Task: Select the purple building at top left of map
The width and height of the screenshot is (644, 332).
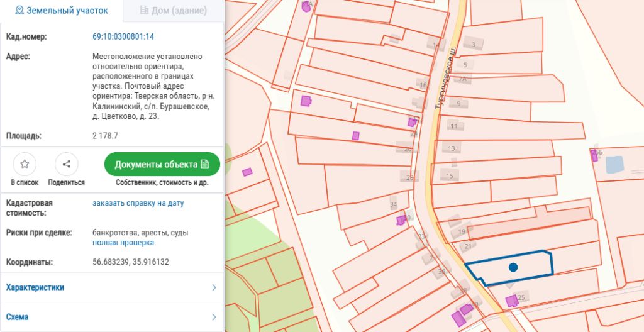Action: [x=306, y=7]
